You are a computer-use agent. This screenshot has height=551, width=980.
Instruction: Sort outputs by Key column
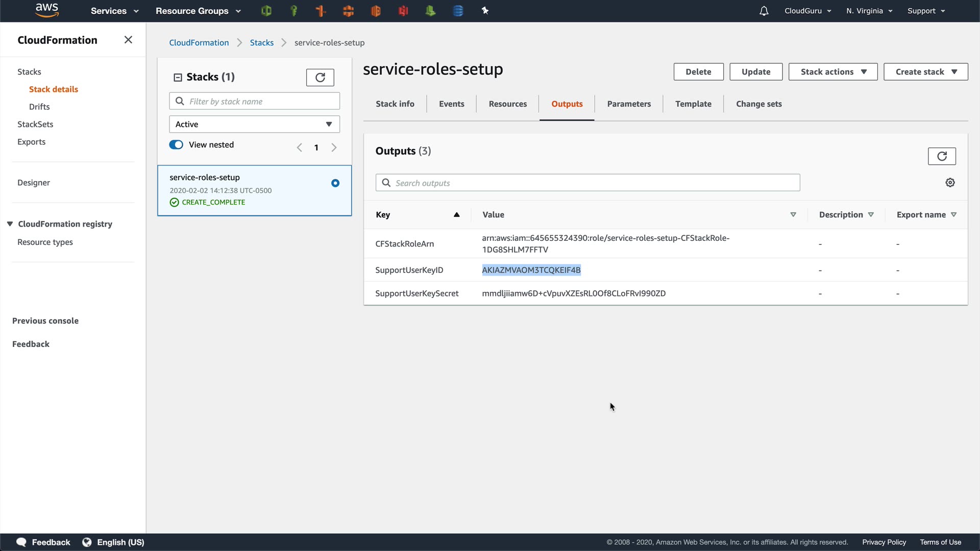pos(456,215)
